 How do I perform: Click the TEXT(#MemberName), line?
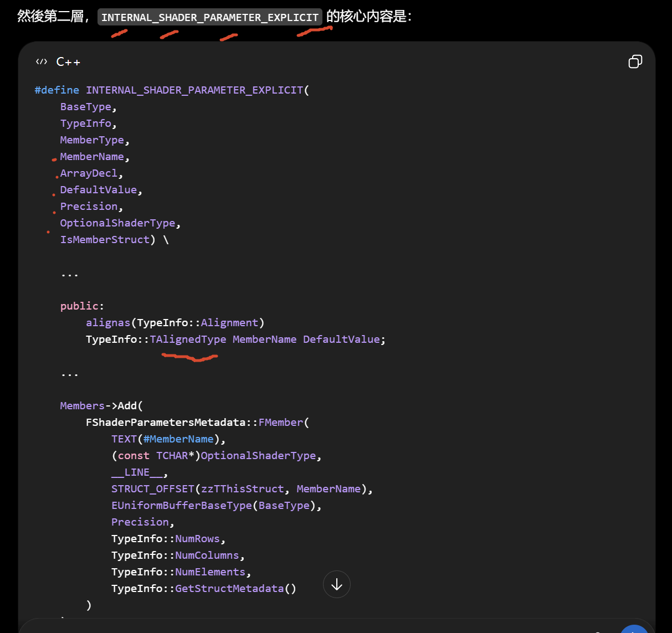coord(168,439)
